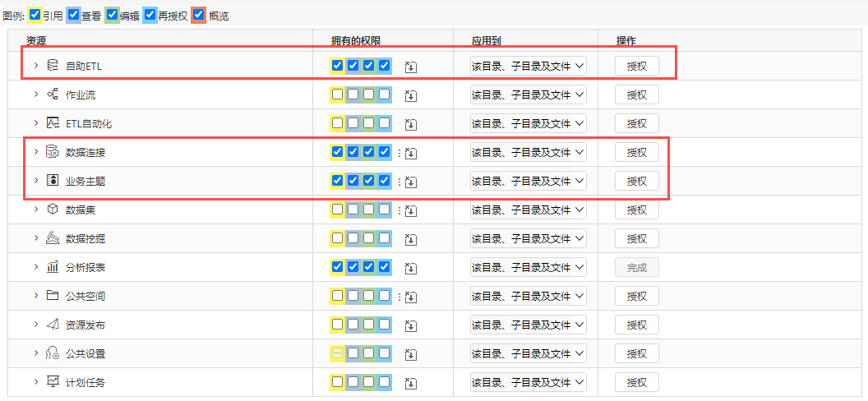Screen dimensions: 868x401
Task: Check the green 编辑 checkbox for 数据集
Action: tap(369, 210)
